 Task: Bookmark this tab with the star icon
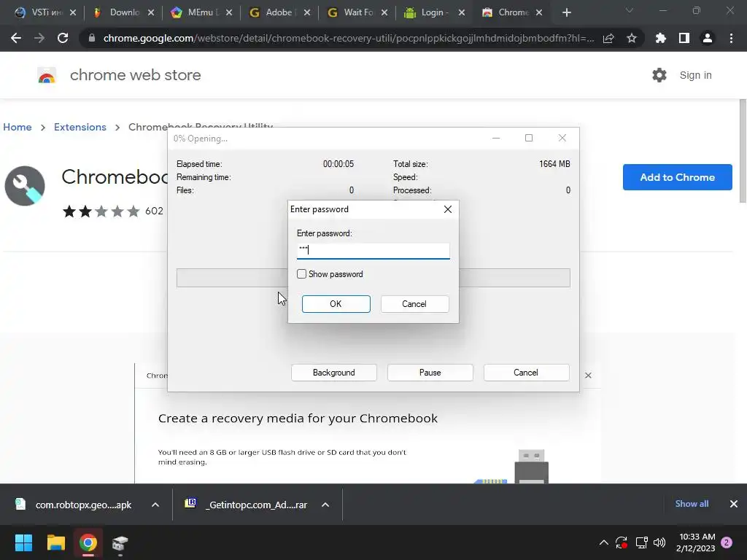tap(632, 38)
